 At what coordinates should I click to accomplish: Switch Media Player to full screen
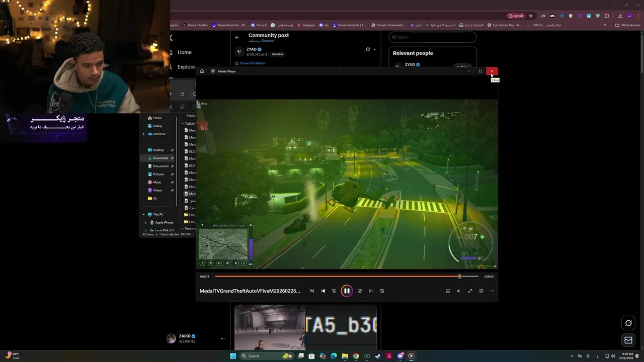470,291
